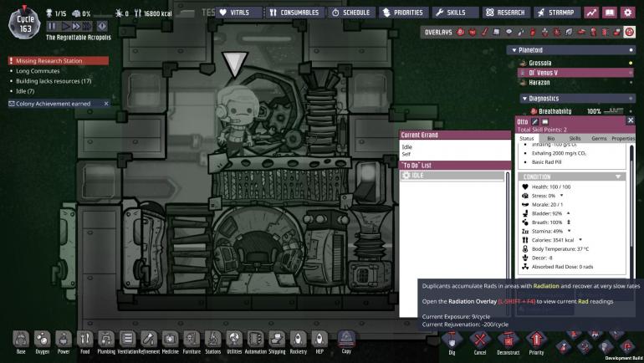Open the Skills tab for Otto

pos(575,138)
